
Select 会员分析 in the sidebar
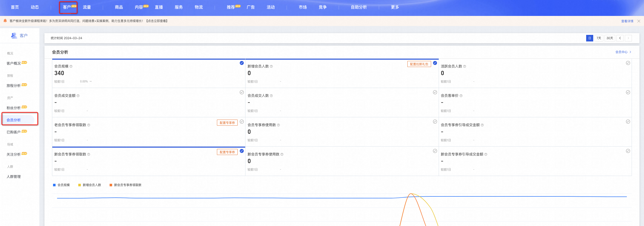click(x=14, y=120)
